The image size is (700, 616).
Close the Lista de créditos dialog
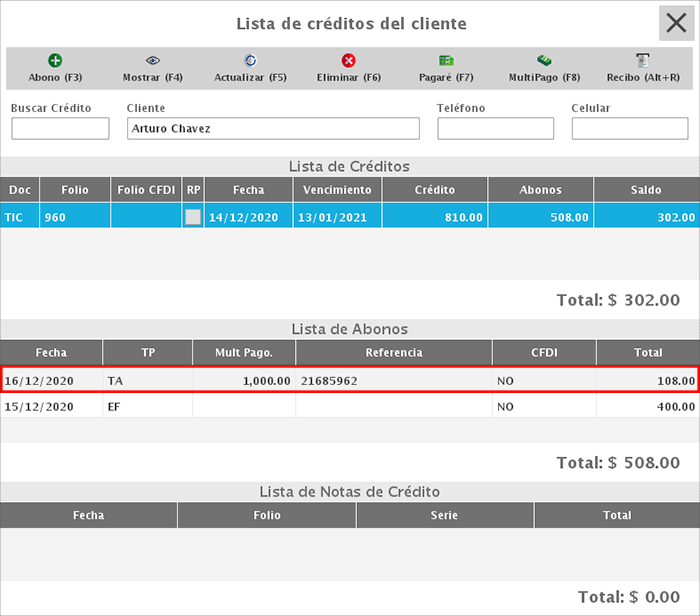[x=679, y=23]
